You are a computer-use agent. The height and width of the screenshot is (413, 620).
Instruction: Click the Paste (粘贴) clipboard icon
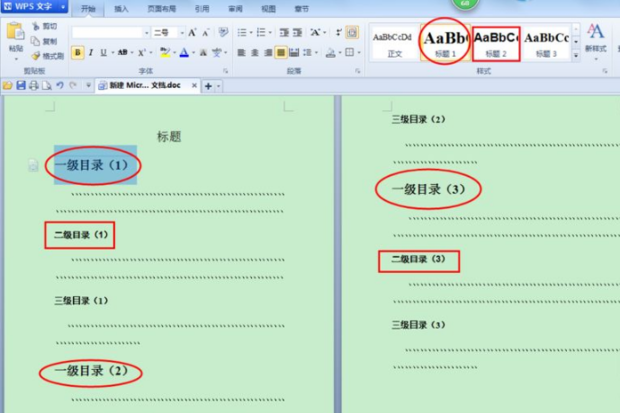[x=16, y=31]
